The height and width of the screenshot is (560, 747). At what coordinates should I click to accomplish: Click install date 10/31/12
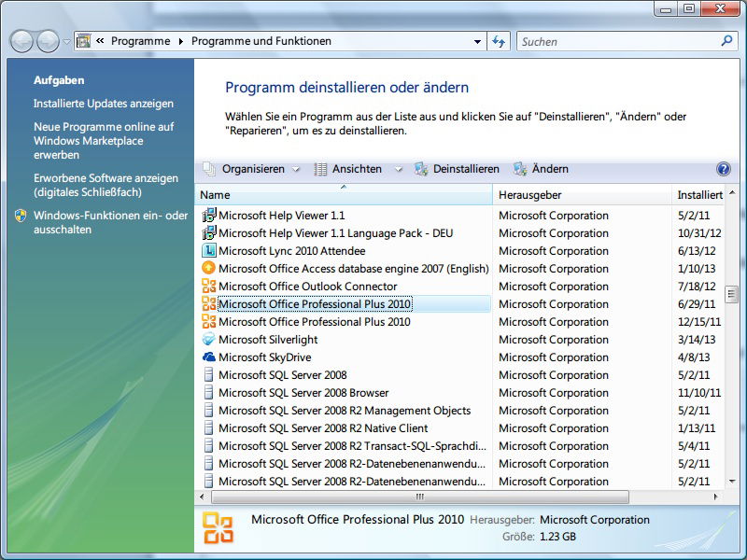[699, 233]
